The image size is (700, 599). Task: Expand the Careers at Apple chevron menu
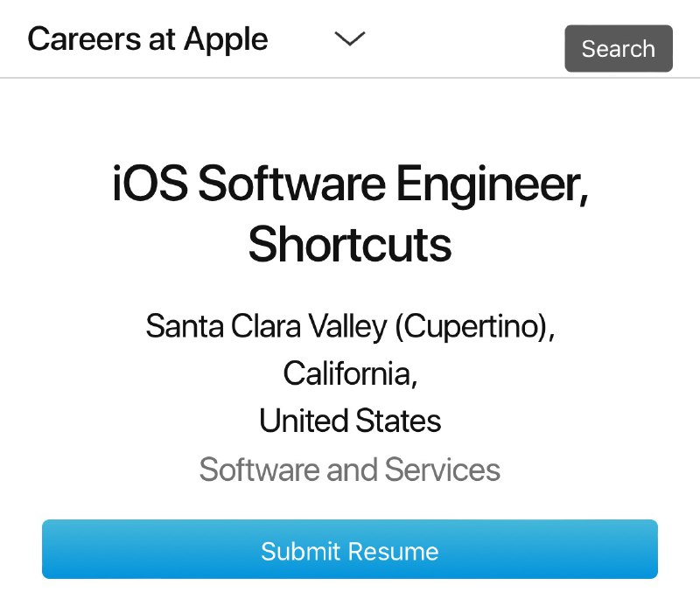350,38
